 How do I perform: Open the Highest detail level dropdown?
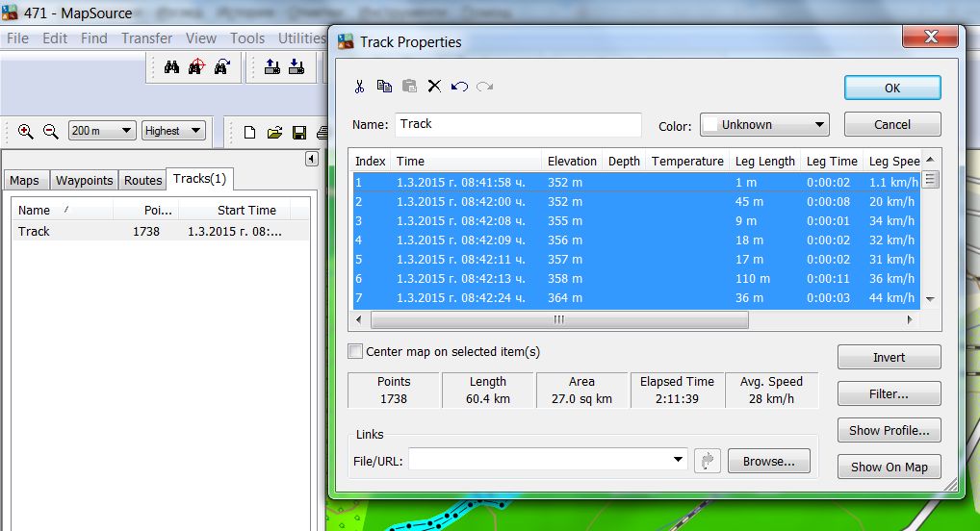[173, 131]
